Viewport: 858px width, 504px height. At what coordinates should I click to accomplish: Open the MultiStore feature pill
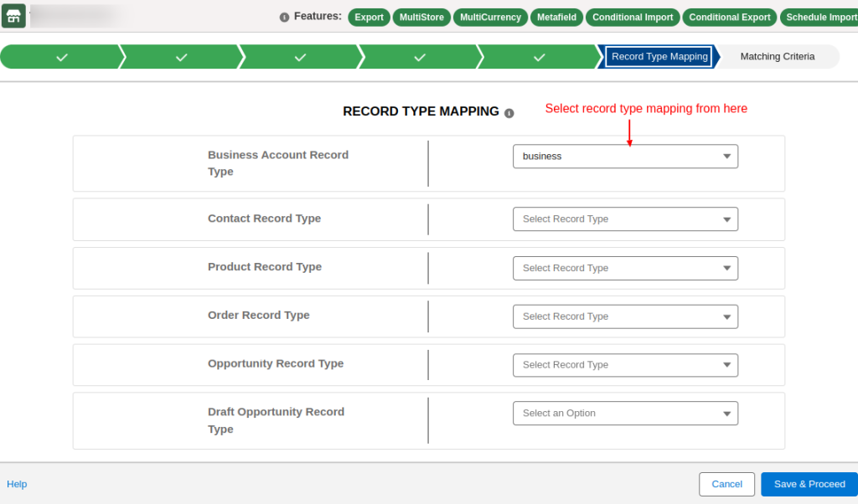pos(421,18)
